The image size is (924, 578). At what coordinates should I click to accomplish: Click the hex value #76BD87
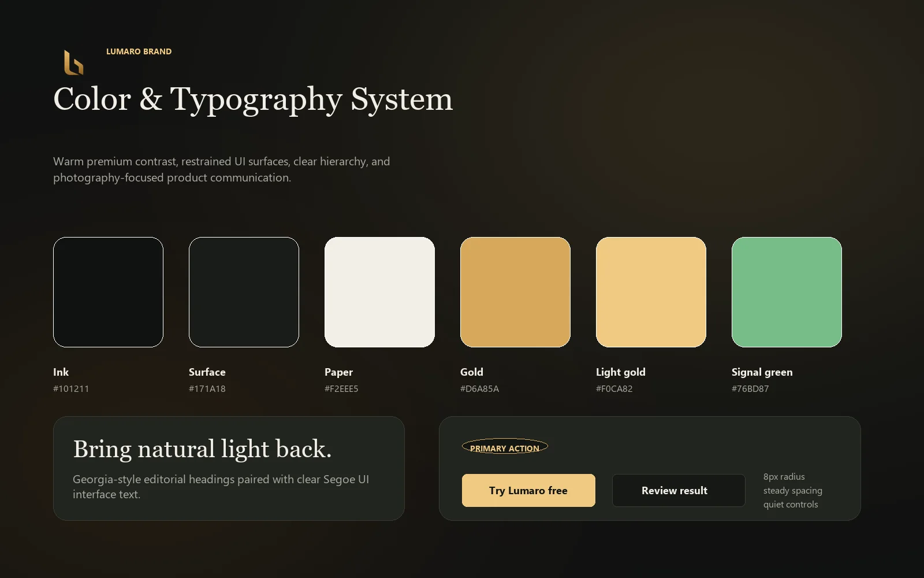(x=750, y=388)
